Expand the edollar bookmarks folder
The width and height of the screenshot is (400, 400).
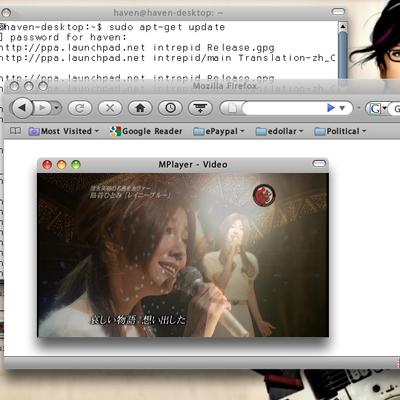(279, 131)
